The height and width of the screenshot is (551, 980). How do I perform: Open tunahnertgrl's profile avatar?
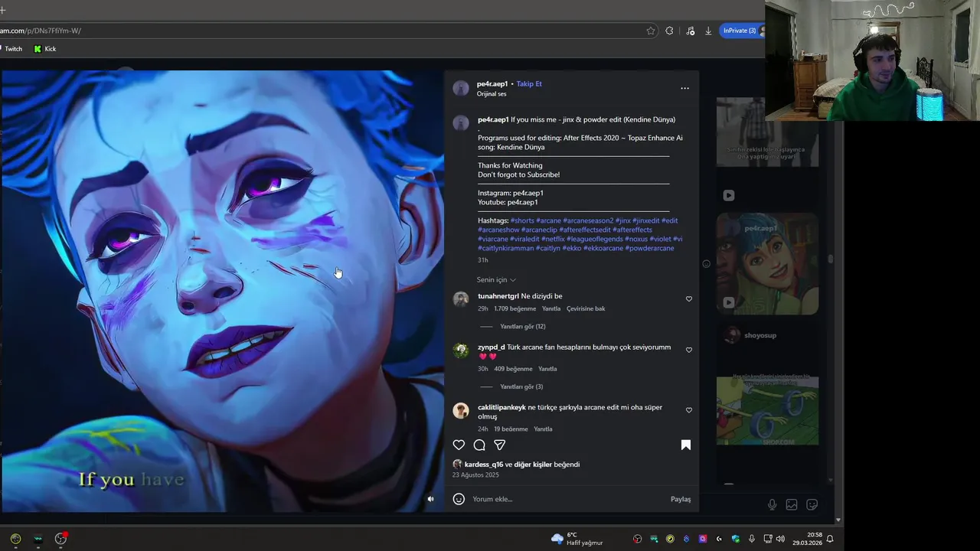461,299
